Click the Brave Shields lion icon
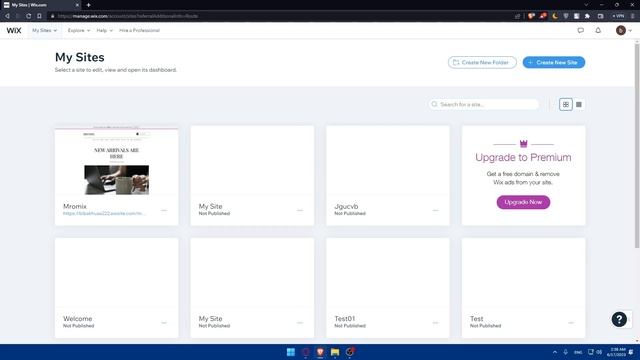 531,16
